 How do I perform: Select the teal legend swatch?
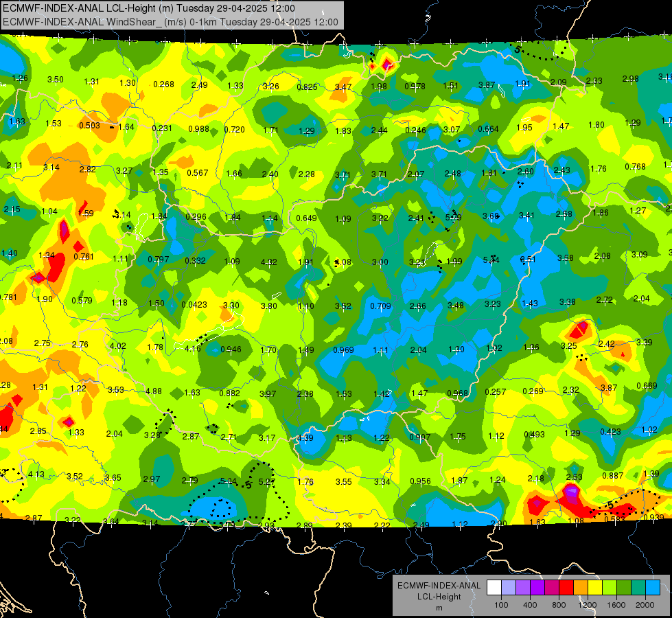(x=638, y=588)
